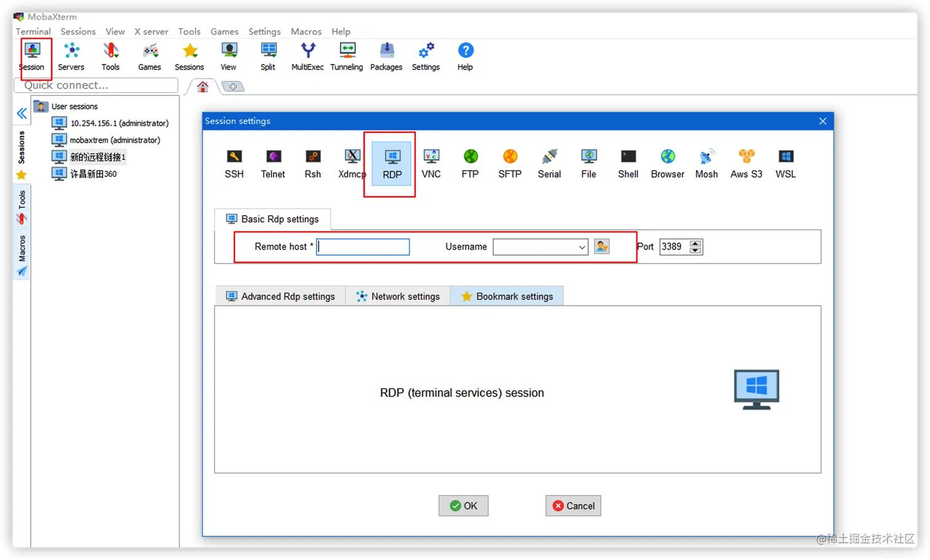Open a new tab with plus icon

click(233, 87)
